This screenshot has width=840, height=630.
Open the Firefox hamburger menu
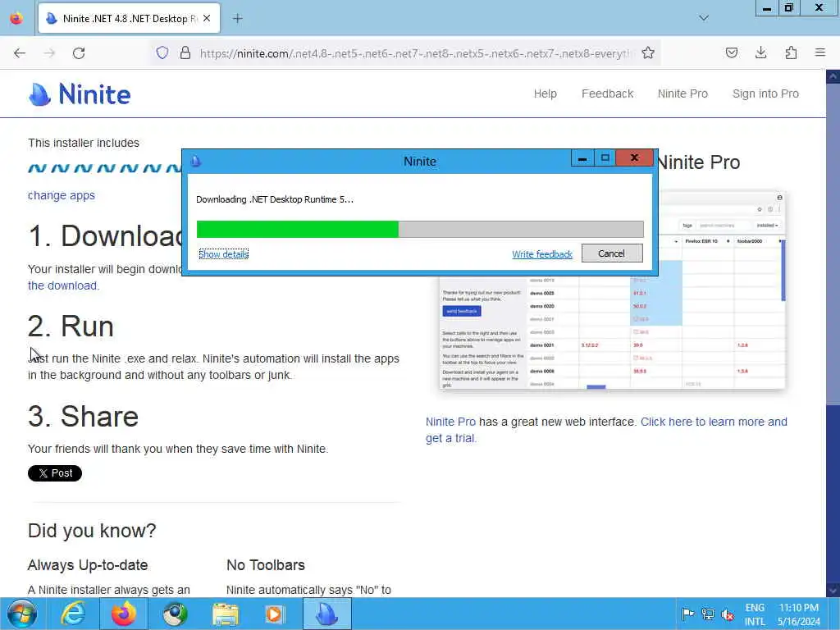point(820,52)
